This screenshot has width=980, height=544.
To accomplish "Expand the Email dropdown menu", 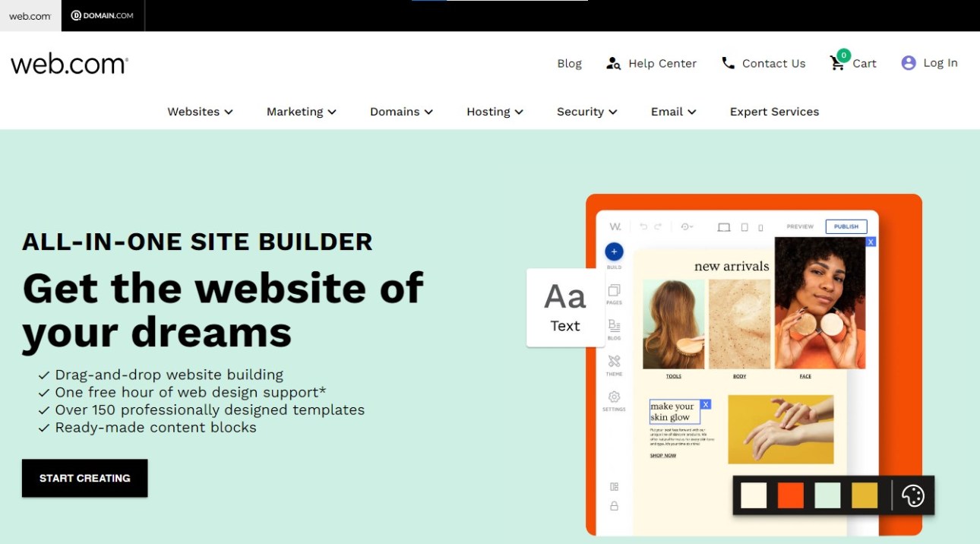I will pyautogui.click(x=673, y=112).
